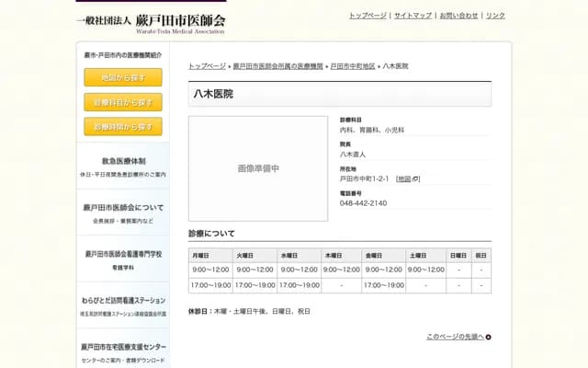Screen dimensions: 588x368
Task: Click the 画像準備中 placeholder image
Action: click(258, 168)
